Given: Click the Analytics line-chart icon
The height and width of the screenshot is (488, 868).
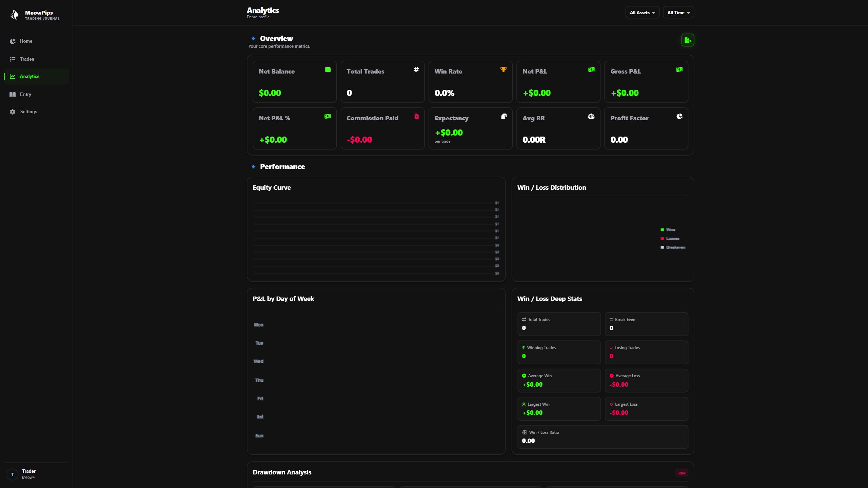Looking at the screenshot, I should click(13, 76).
